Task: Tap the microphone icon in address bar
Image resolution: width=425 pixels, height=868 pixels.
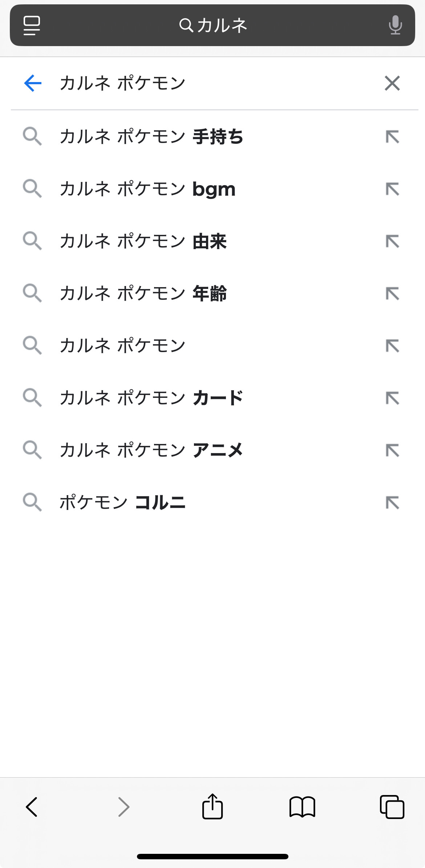Action: pos(395,25)
